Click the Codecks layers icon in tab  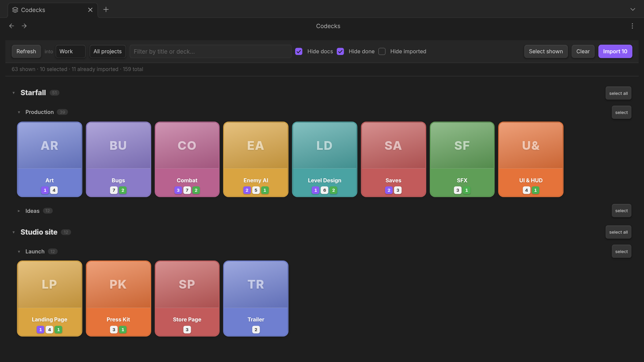coord(15,10)
